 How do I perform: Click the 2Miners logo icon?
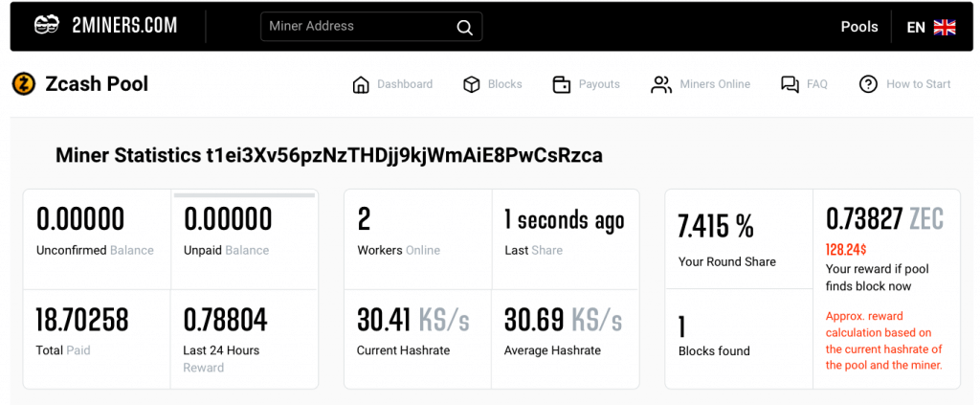click(46, 26)
